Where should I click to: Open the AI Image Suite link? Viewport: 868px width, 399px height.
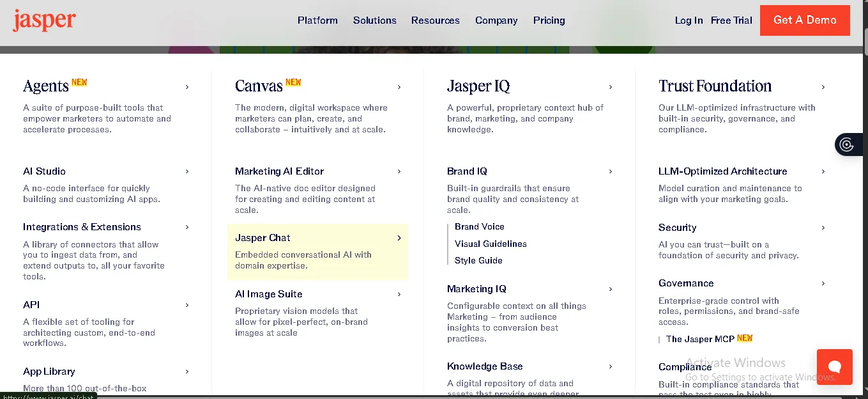click(x=269, y=294)
